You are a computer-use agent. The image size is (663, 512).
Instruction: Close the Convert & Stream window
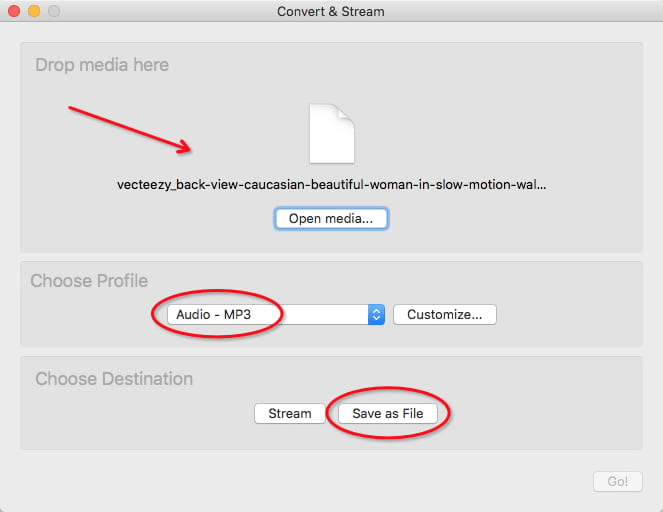tap(14, 11)
